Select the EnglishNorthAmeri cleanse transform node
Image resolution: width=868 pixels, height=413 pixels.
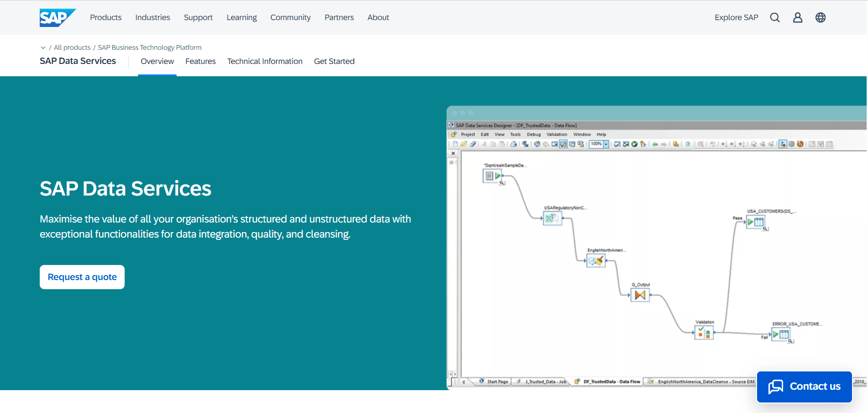pyautogui.click(x=596, y=260)
